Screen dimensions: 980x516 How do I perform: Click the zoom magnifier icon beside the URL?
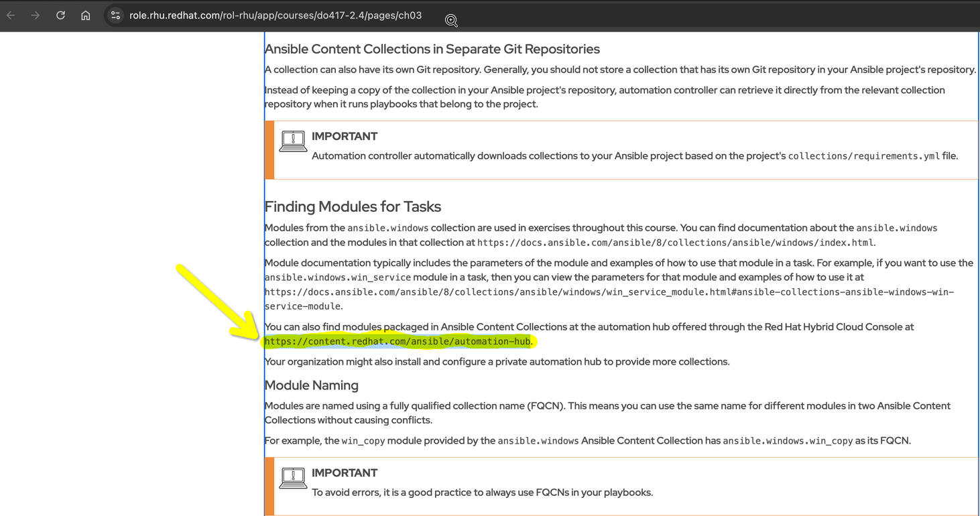coord(451,21)
